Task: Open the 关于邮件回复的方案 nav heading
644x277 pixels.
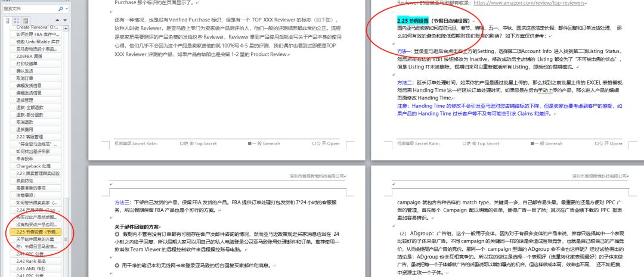Action: point(36,239)
